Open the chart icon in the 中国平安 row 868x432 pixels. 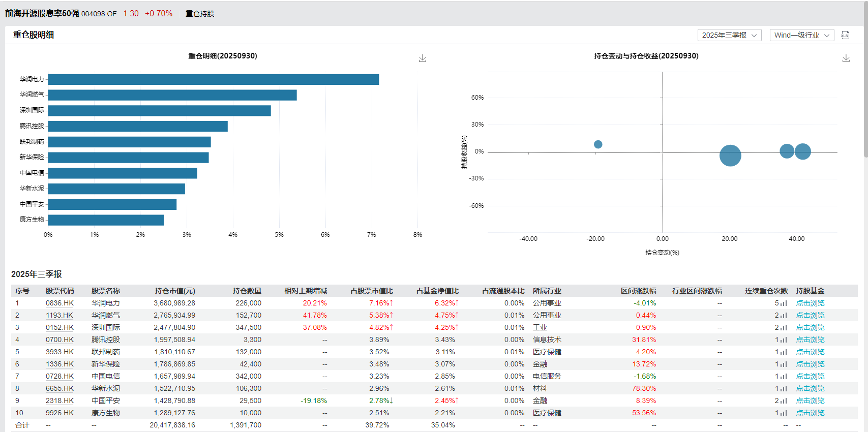click(784, 401)
